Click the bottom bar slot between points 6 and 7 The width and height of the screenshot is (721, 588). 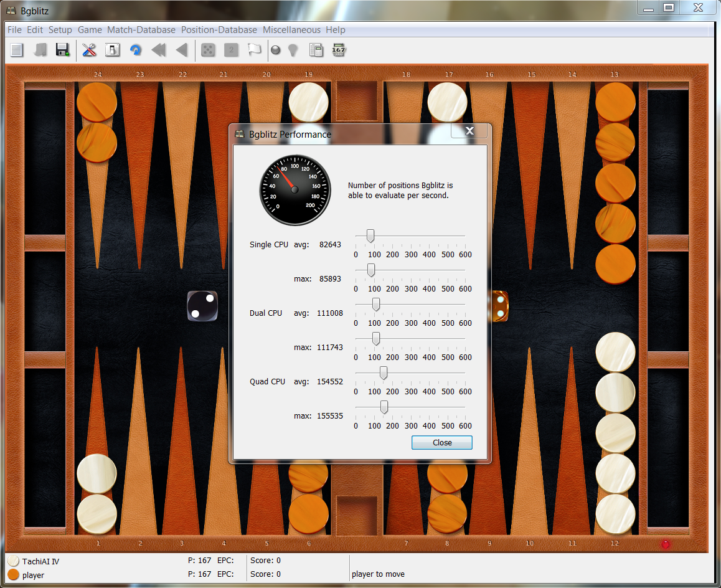coord(357,515)
